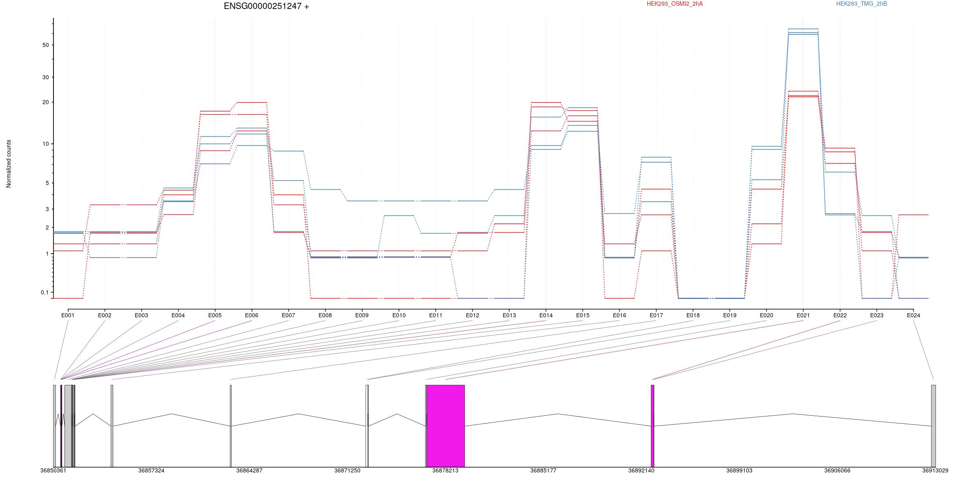The image size is (980, 490).
Task: Click the Normalized counts axis label
Action: [x=9, y=164]
